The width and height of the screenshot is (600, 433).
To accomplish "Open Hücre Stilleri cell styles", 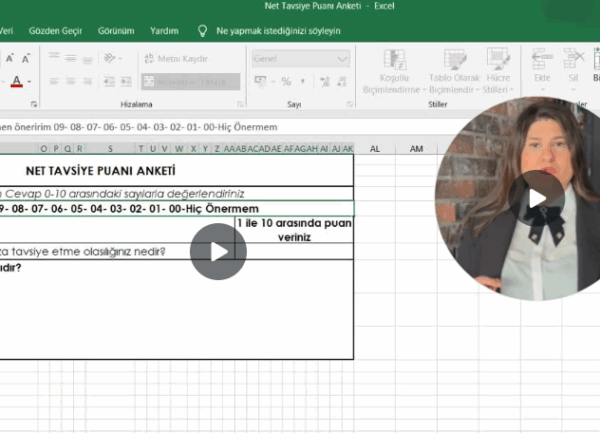I will pyautogui.click(x=498, y=72).
